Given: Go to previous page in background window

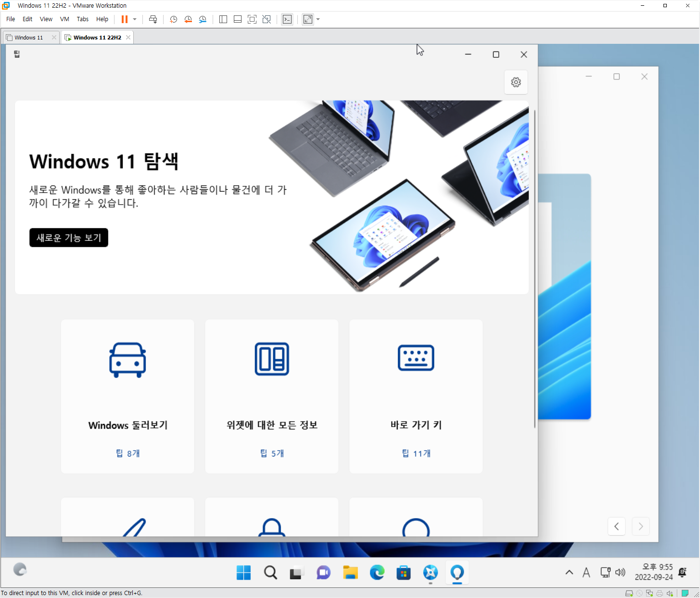Looking at the screenshot, I should (x=617, y=526).
